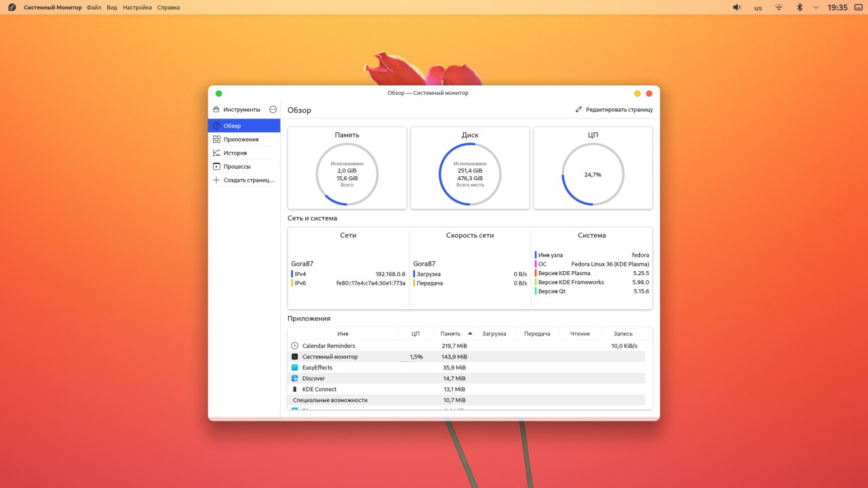
Task: Click the Fedora Linux 36 (KDE Plasma) value
Action: pos(610,264)
